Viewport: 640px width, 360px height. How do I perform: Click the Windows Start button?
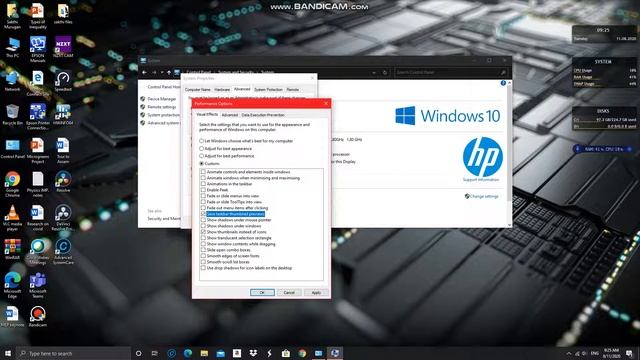tap(7, 353)
